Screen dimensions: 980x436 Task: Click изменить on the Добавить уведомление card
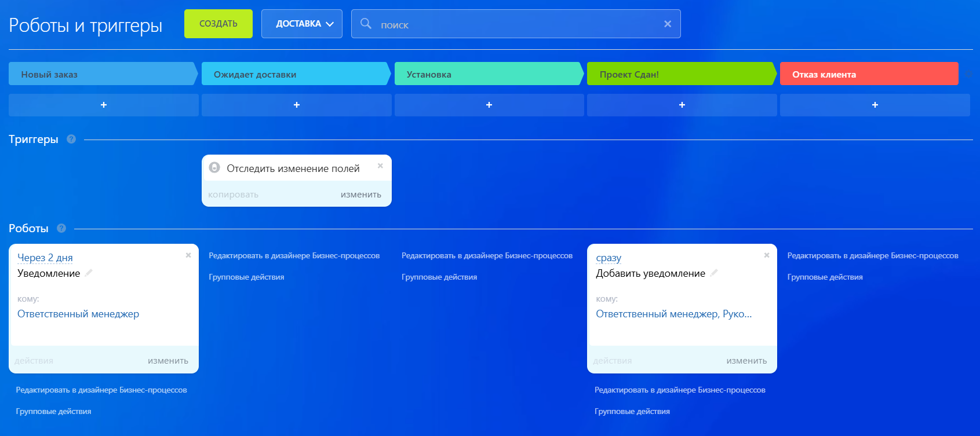point(746,361)
